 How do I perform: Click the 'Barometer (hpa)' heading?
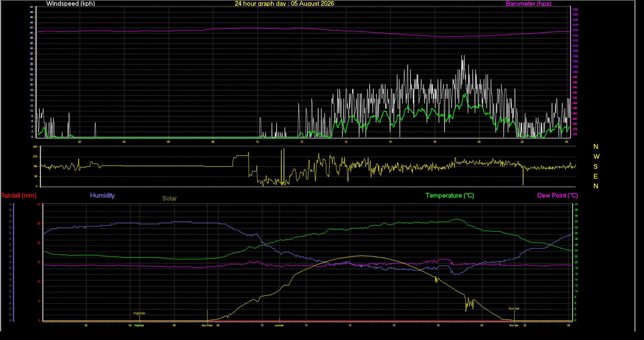pos(528,4)
